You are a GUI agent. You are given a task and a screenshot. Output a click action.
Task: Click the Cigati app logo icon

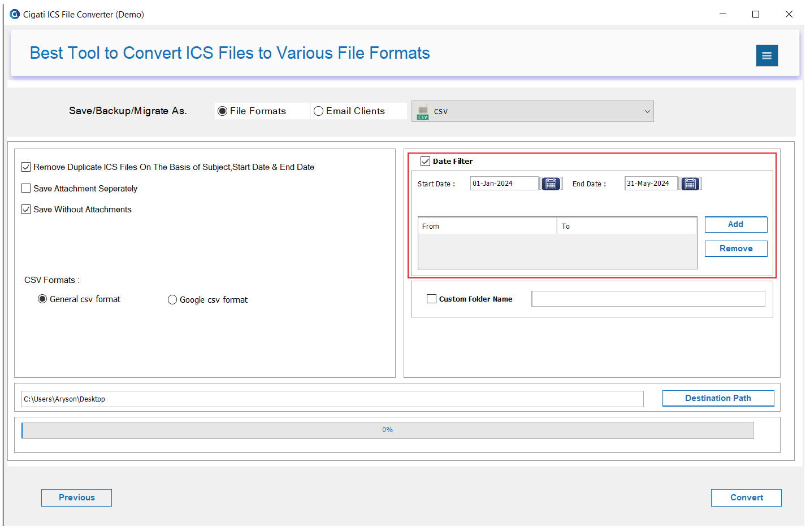(15, 14)
